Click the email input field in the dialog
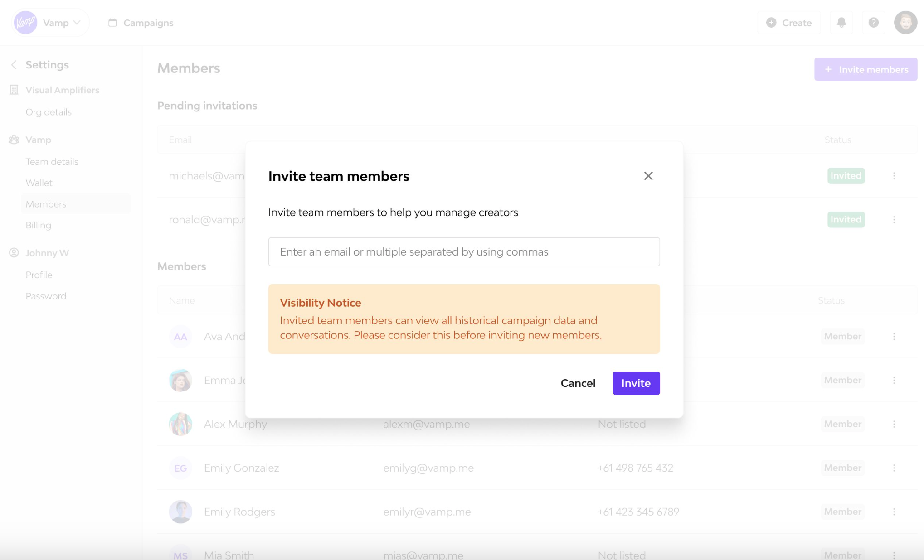Image resolution: width=924 pixels, height=560 pixels. (464, 251)
